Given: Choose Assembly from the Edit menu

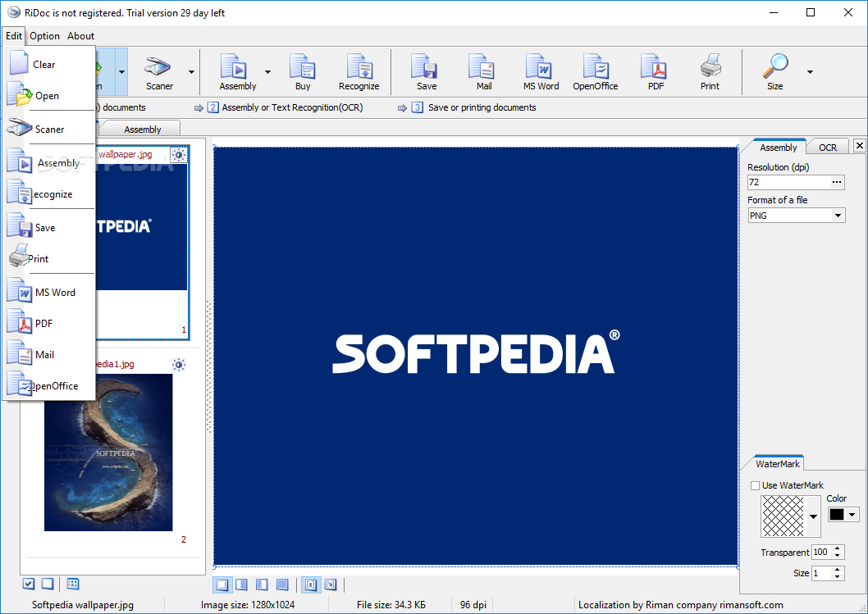Looking at the screenshot, I should pos(48,162).
